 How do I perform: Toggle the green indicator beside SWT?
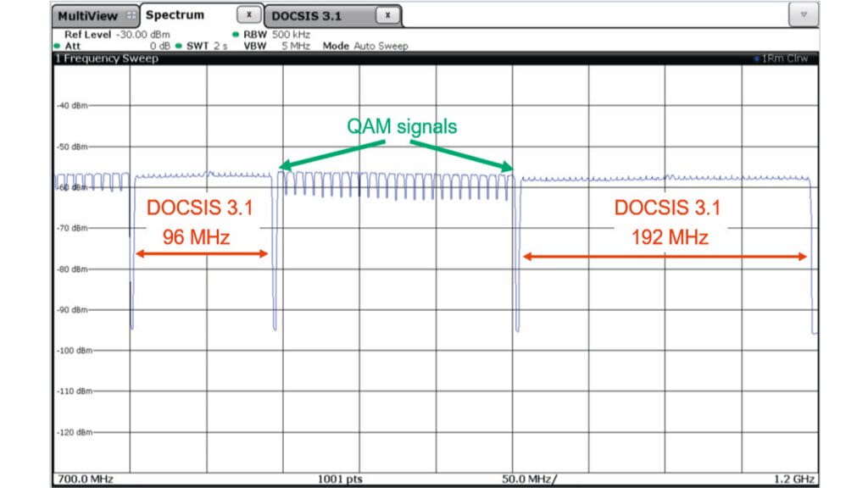tap(180, 46)
